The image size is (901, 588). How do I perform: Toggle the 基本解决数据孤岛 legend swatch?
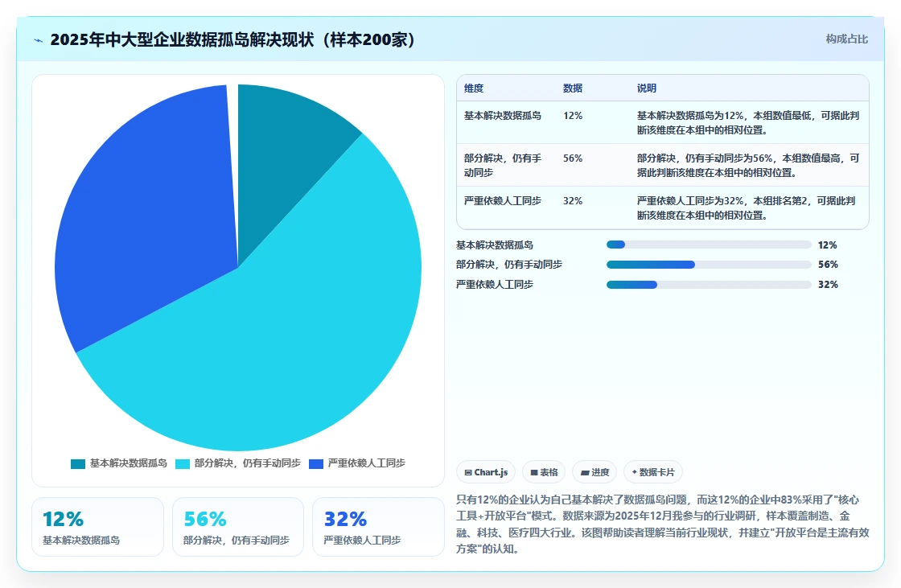coord(77,464)
